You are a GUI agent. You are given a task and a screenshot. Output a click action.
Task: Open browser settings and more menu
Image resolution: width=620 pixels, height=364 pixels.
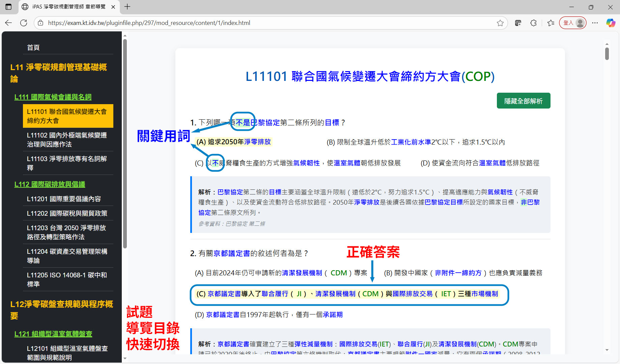(x=595, y=23)
